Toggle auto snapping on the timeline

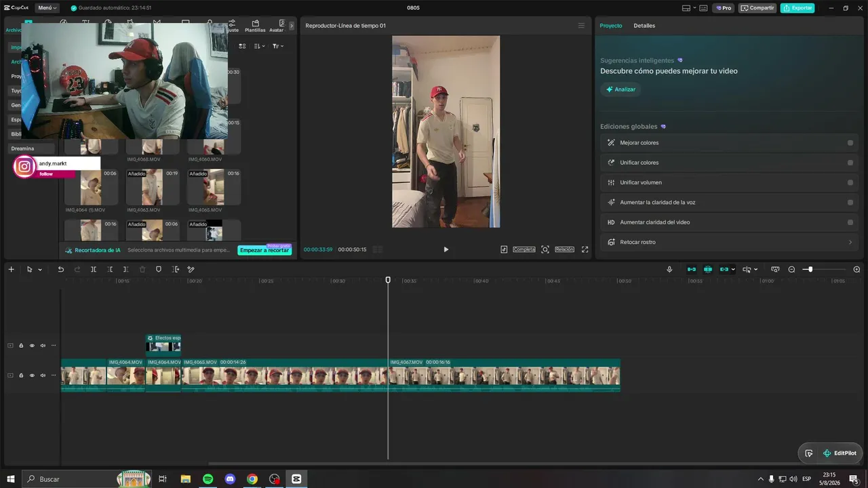[708, 269]
